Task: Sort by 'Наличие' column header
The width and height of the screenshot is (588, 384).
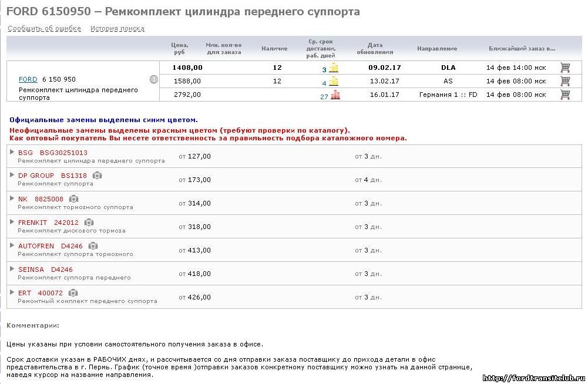Action: (x=274, y=48)
